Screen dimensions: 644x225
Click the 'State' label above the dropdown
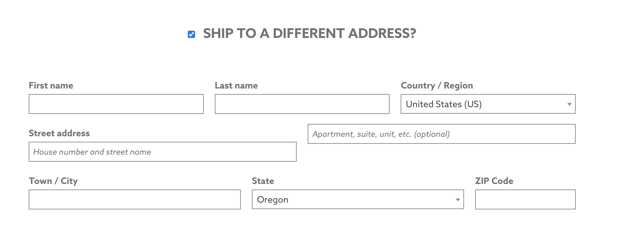pyautogui.click(x=263, y=181)
